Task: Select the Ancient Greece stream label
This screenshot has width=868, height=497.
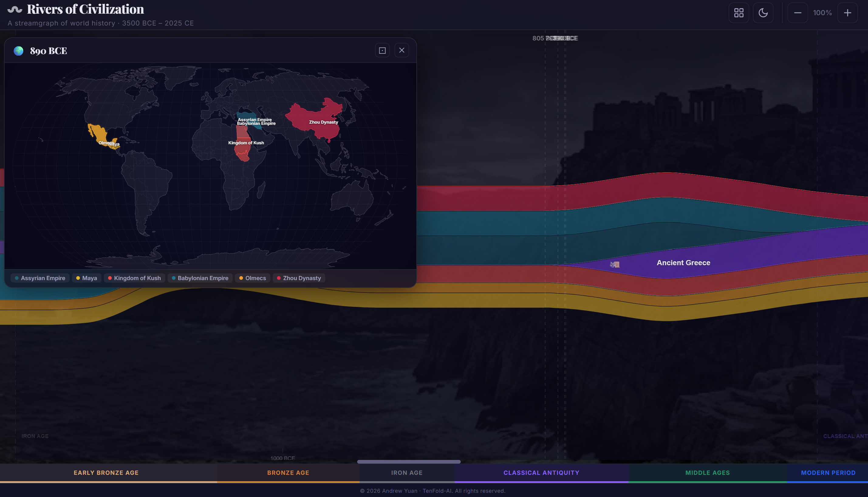Action: (x=683, y=262)
